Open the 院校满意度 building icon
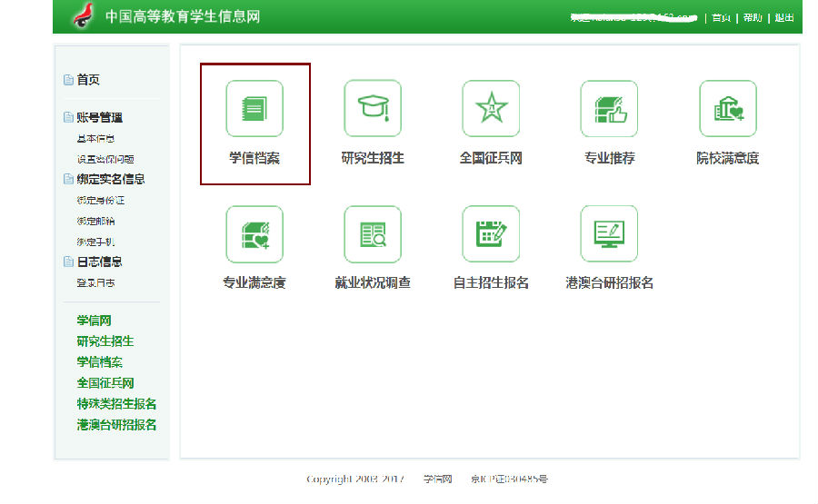The image size is (818, 504). click(x=727, y=109)
